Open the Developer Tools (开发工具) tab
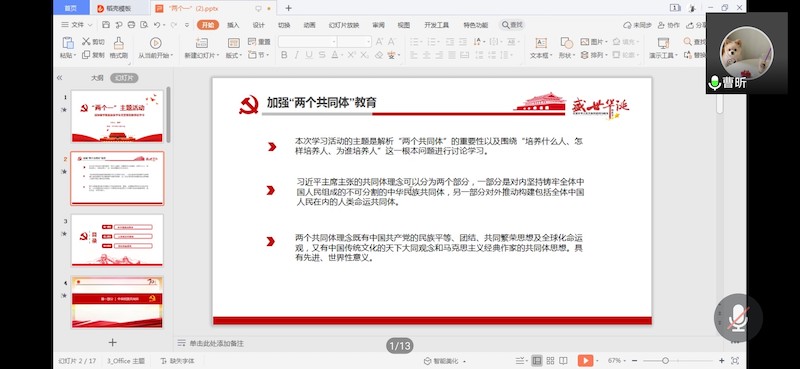Viewport: 800px width, 369px height. point(437,25)
